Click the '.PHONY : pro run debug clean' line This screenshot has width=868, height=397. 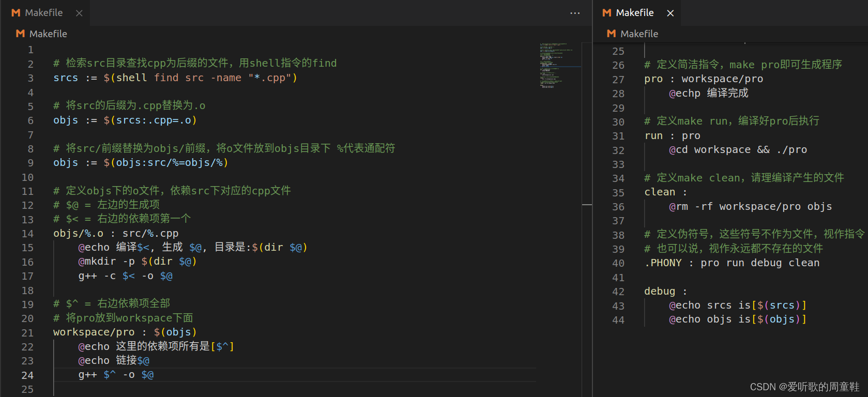pyautogui.click(x=732, y=263)
